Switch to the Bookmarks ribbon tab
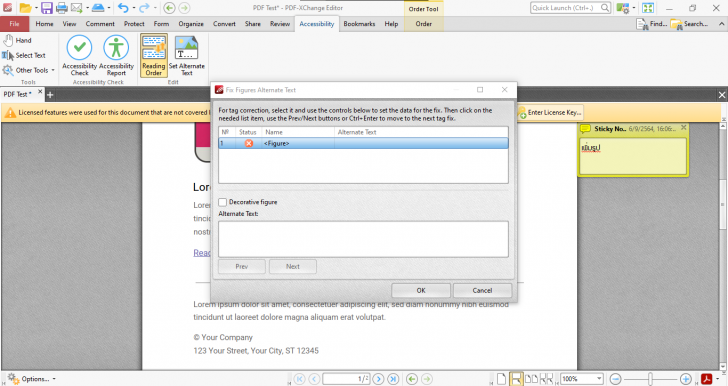 coord(359,24)
